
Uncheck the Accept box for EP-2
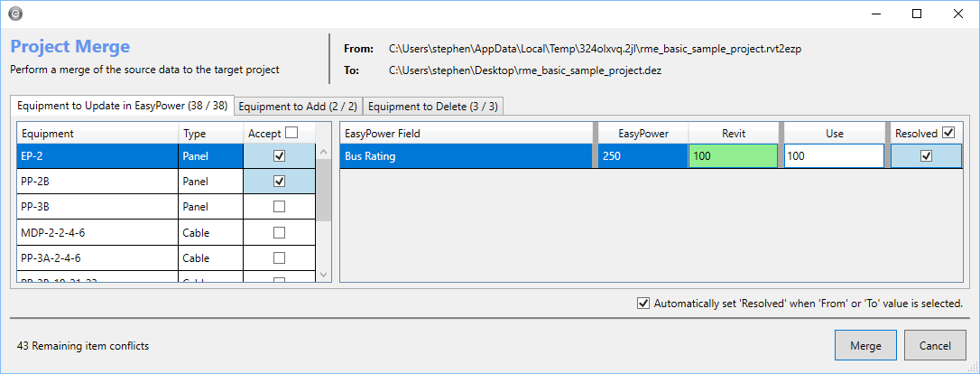(x=279, y=155)
